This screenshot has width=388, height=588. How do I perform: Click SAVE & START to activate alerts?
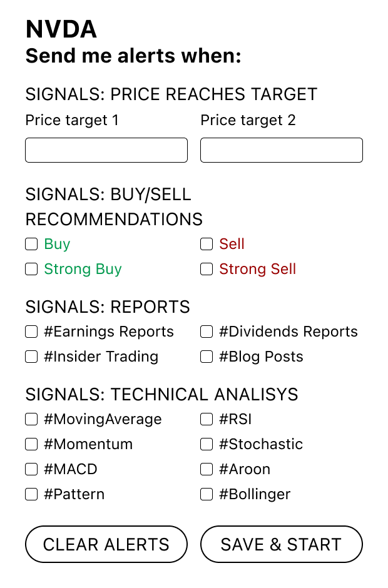click(282, 544)
